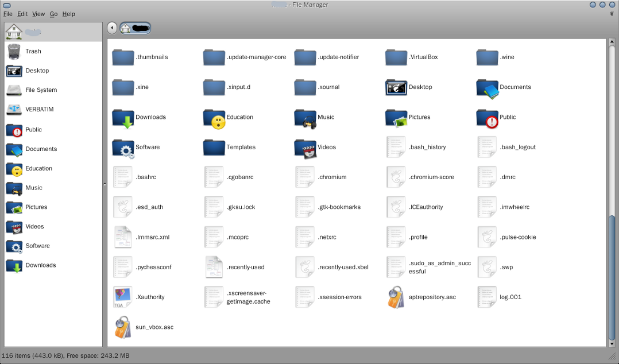Viewport: 619px width, 364px height.
Task: Select the Software folder icon in file pane
Action: pyautogui.click(x=123, y=149)
